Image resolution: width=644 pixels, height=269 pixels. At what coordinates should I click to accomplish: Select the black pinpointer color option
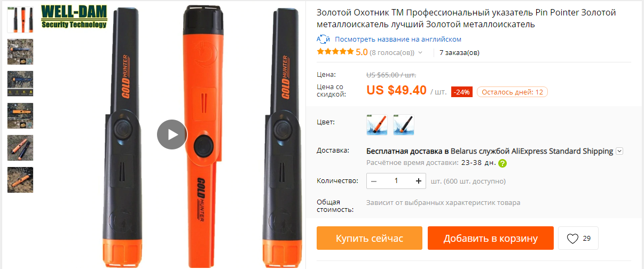(404, 125)
